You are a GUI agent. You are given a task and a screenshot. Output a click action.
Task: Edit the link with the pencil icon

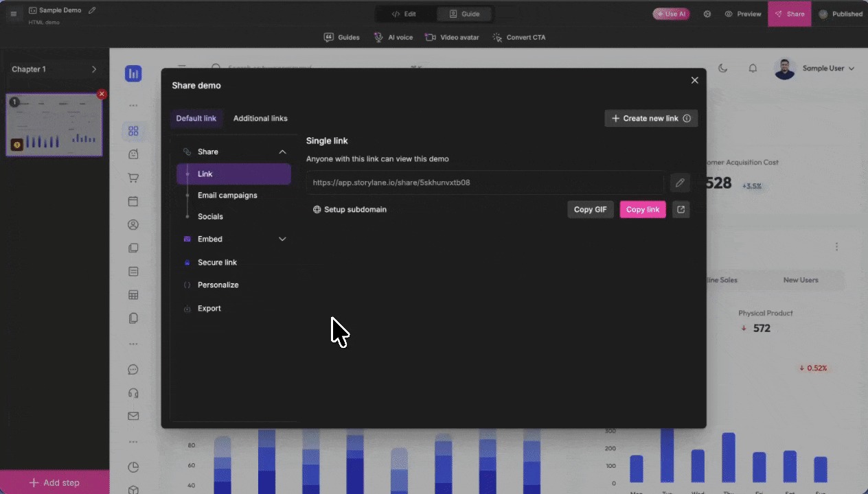[x=680, y=183]
